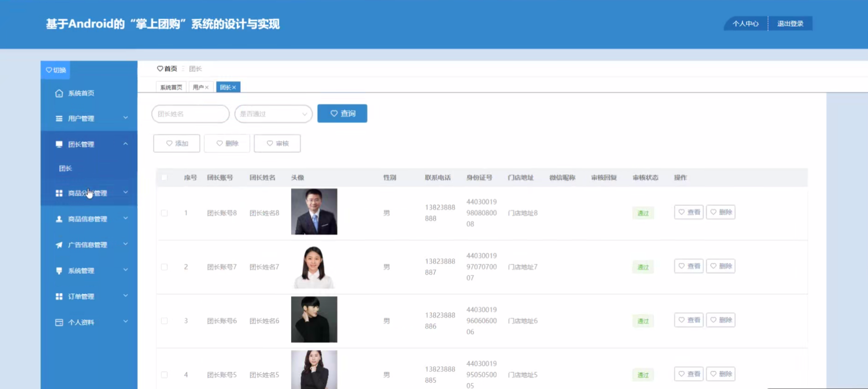This screenshot has width=868, height=389.
Task: Click 删除 for 团长姓名6 row
Action: click(x=721, y=320)
